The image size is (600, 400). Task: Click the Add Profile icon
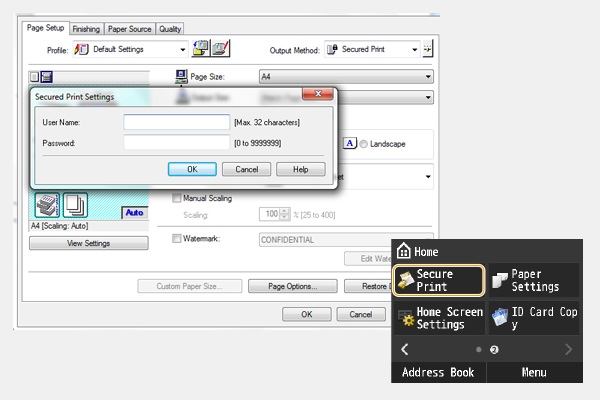[x=201, y=49]
